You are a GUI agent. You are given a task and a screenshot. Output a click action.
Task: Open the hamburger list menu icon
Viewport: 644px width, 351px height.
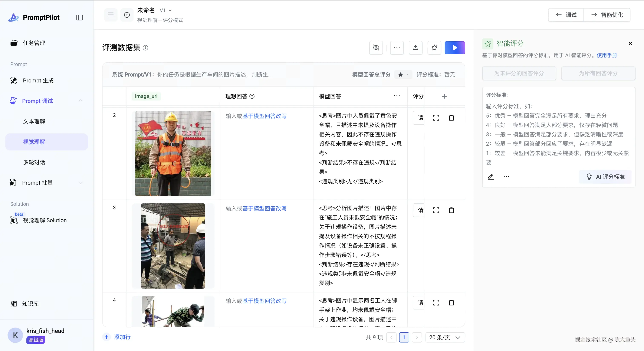coord(111,15)
